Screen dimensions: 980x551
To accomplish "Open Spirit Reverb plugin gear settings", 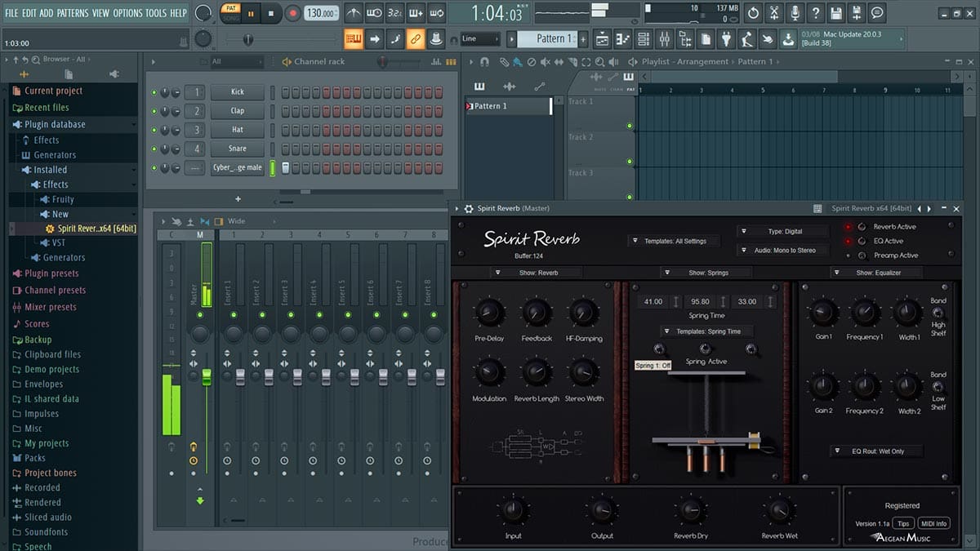I will click(469, 209).
